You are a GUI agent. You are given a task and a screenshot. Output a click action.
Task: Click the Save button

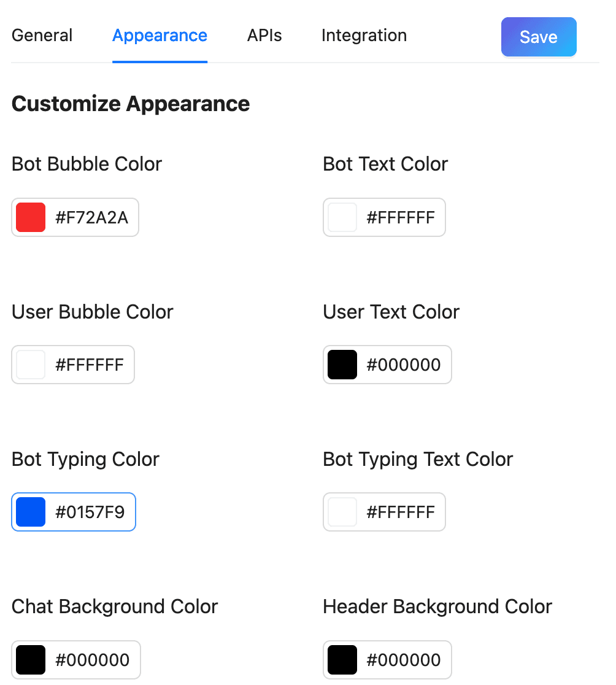539,37
